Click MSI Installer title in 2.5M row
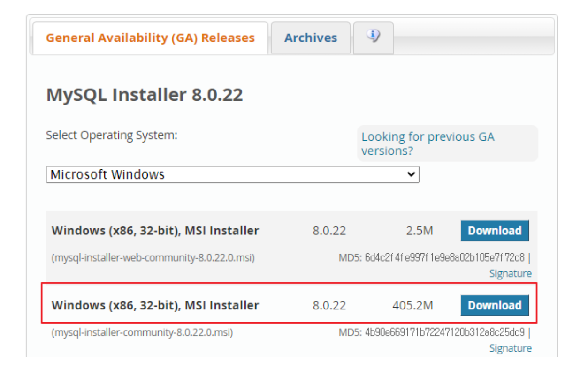588x369 pixels. point(155,231)
